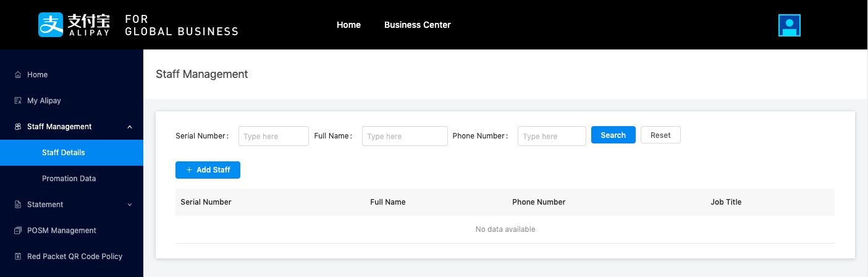This screenshot has height=277, width=868.
Task: Click the Alipay logo icon
Action: (51, 25)
